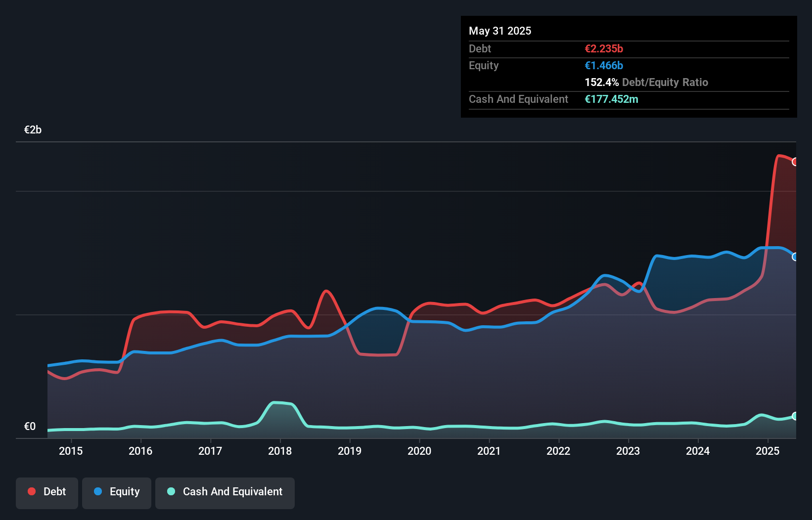Viewport: 812px width, 520px height.
Task: Click the teal Cash legend dot
Action: point(171,491)
